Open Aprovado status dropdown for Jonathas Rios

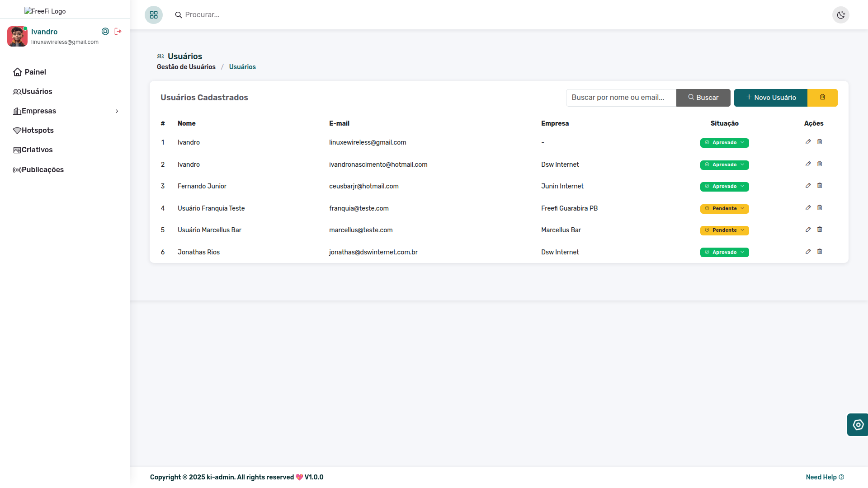coord(724,252)
